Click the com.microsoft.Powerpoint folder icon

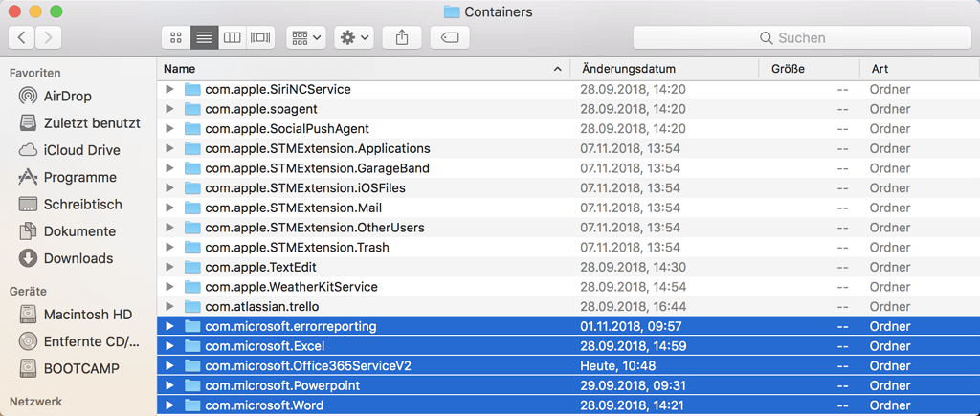[191, 385]
